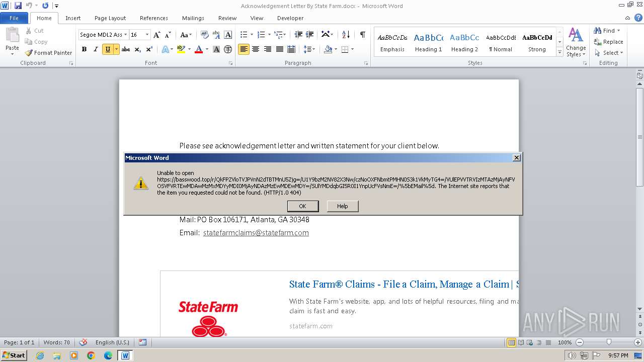Click the Character Shading icon

pyautogui.click(x=216, y=49)
